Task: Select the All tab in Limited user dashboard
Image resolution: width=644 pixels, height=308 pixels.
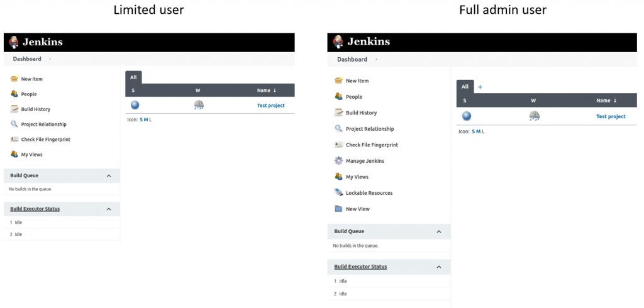Action: (x=133, y=77)
